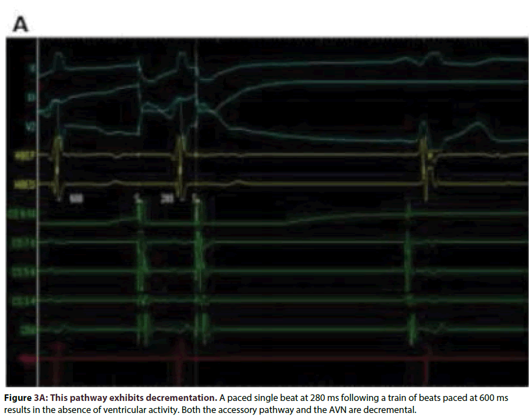The image size is (532, 419).
Task: Click the sentence "Both the accessory pathway and the AVN are decremental."
Action: [299, 410]
